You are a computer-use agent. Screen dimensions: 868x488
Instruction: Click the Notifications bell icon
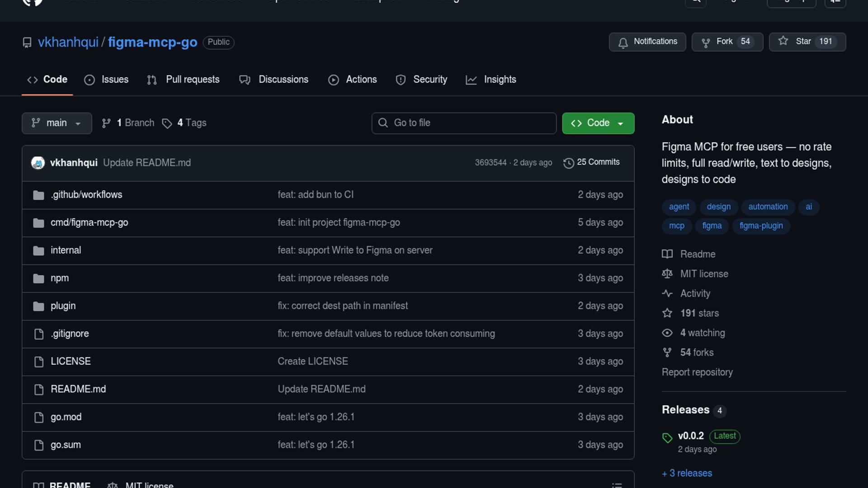pos(623,42)
